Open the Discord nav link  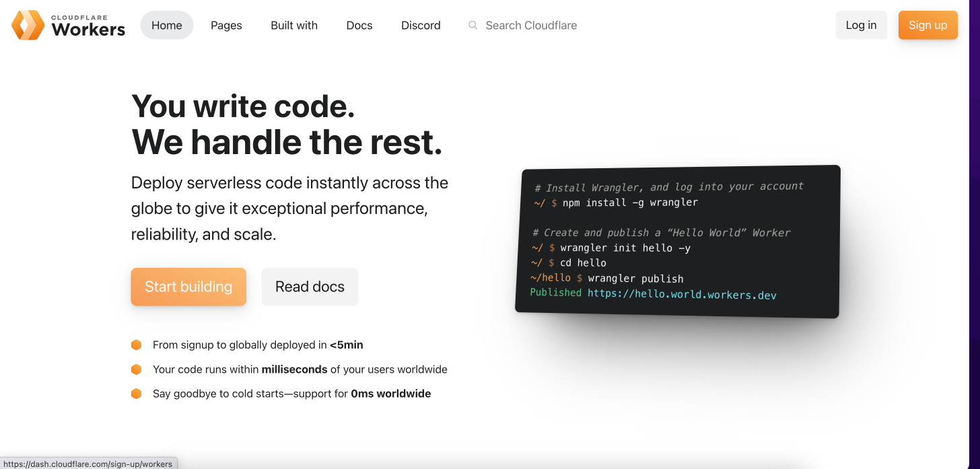421,25
